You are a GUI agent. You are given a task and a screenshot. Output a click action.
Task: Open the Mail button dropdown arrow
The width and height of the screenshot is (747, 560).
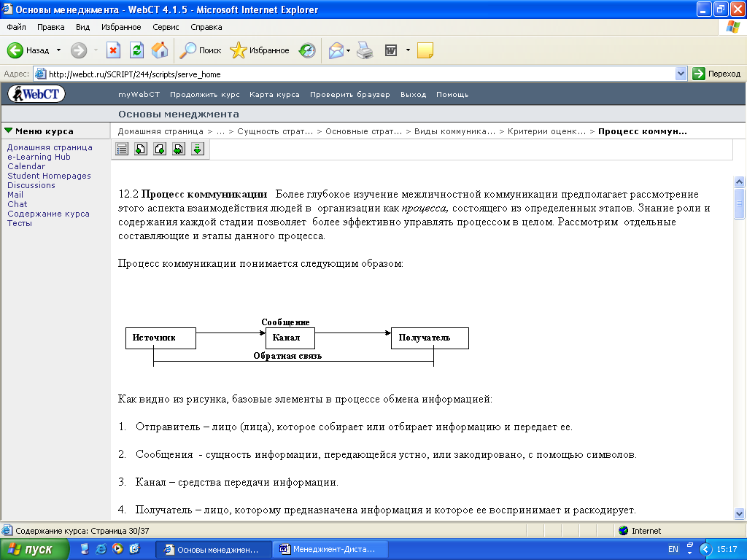pyautogui.click(x=348, y=50)
